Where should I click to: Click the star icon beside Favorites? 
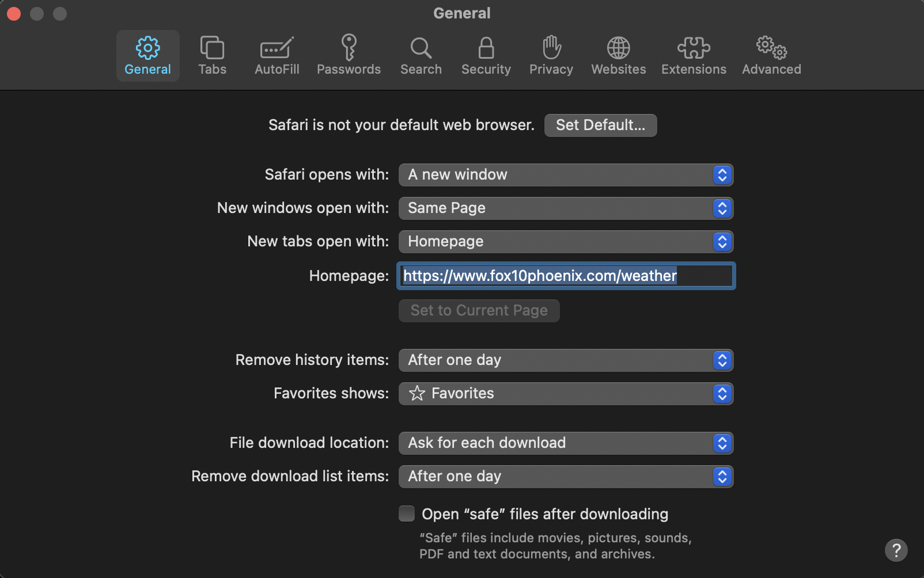(x=417, y=393)
